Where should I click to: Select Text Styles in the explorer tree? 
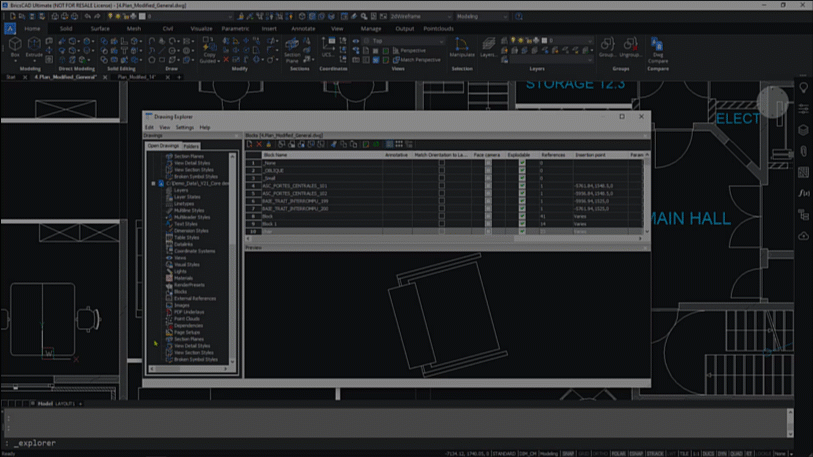pos(186,224)
